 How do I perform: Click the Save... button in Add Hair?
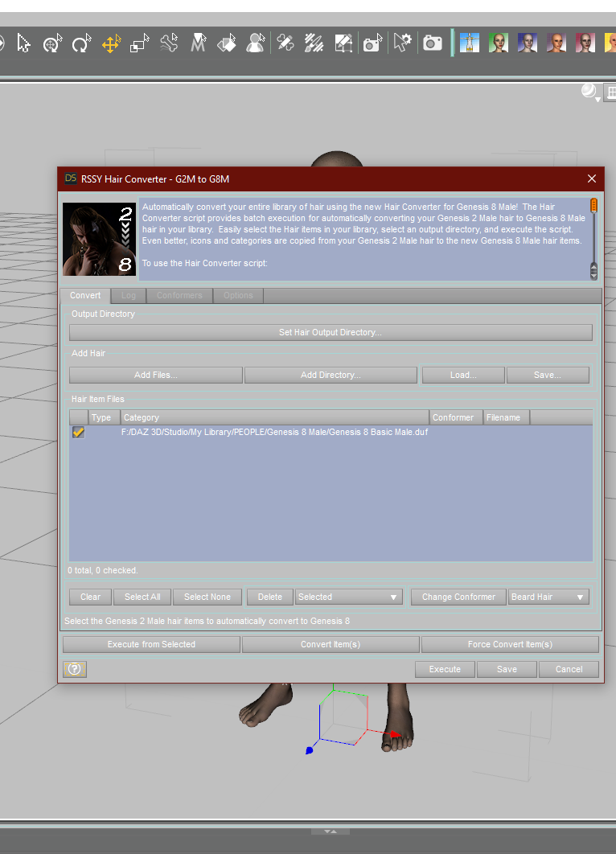(548, 375)
